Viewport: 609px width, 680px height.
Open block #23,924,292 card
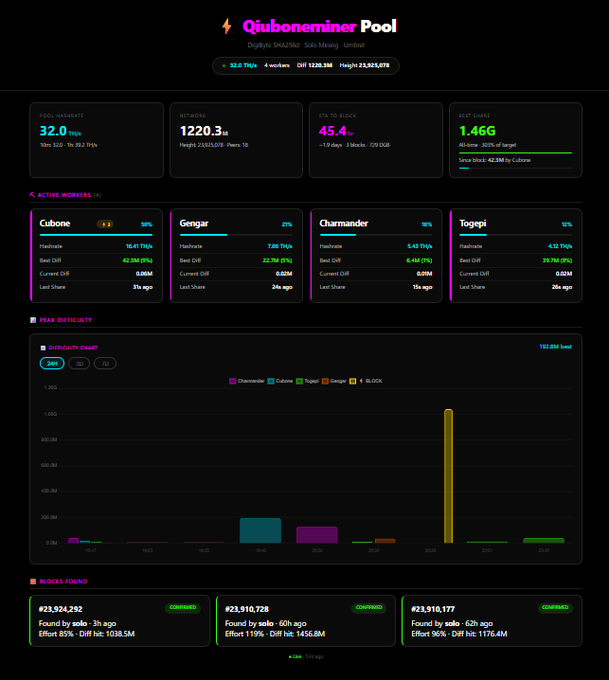[x=120, y=621]
